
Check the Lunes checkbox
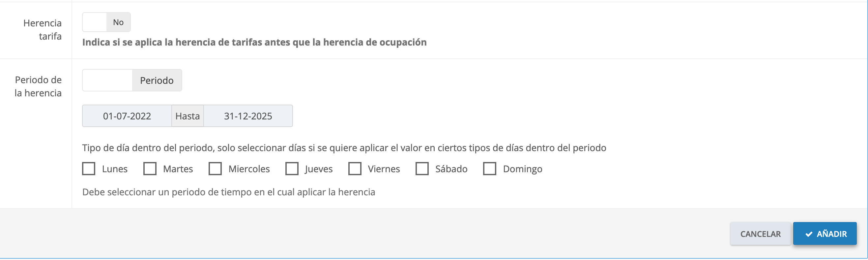coord(89,169)
